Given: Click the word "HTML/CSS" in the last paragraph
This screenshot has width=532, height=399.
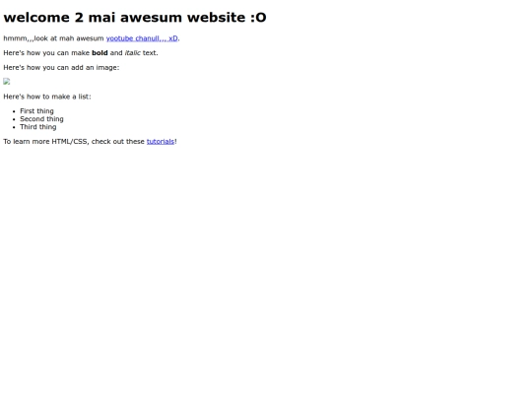Looking at the screenshot, I should point(71,142).
